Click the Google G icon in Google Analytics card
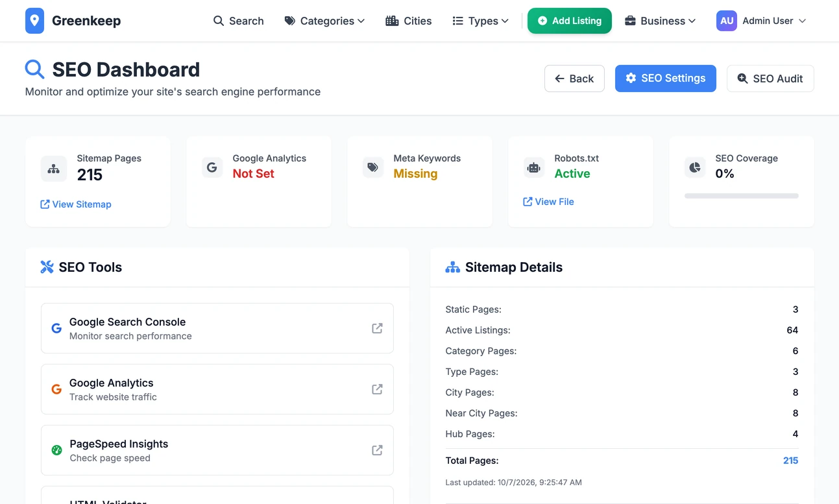Screen dimensions: 839x504 (212, 167)
